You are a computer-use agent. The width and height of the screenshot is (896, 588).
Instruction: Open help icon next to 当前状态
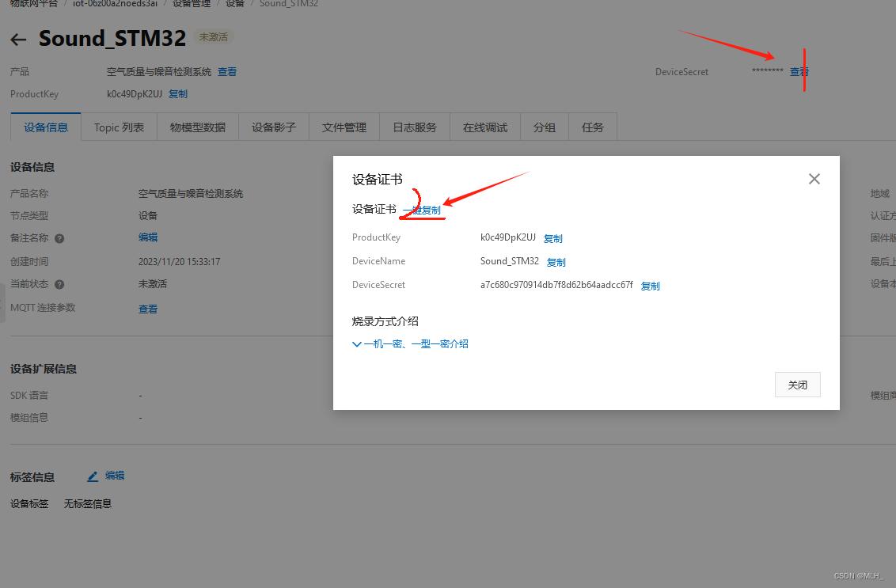[59, 285]
